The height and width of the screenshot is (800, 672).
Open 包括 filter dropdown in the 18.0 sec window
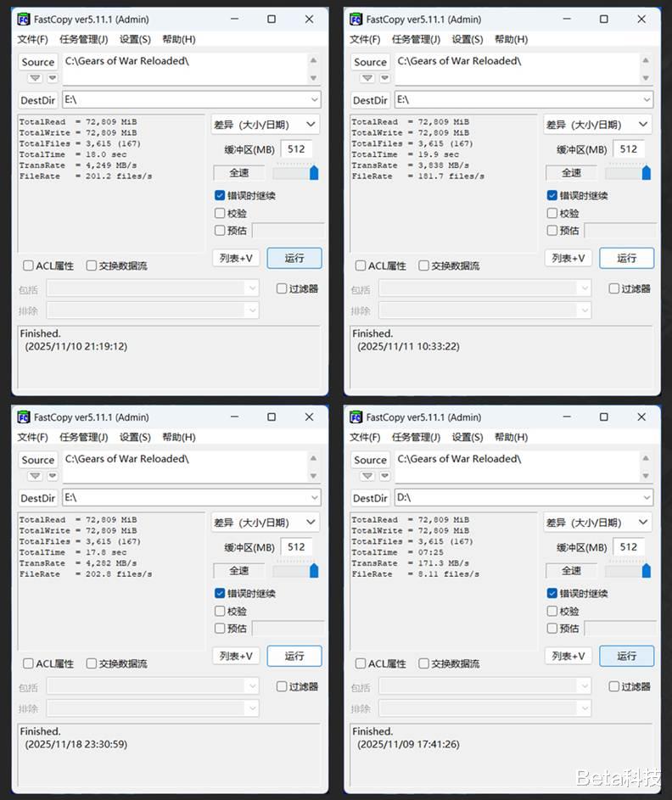252,288
